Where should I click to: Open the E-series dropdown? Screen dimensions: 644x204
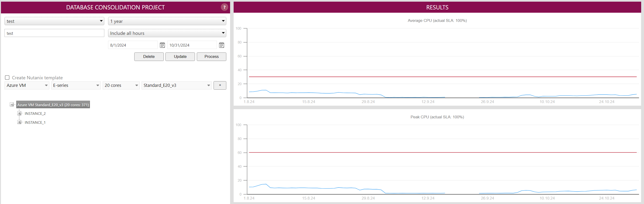[76, 85]
